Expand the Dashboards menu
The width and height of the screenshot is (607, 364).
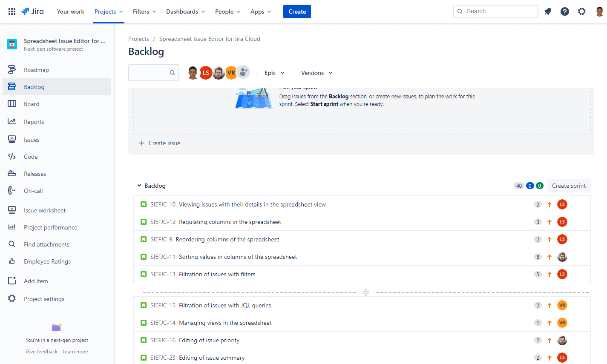[x=186, y=11]
